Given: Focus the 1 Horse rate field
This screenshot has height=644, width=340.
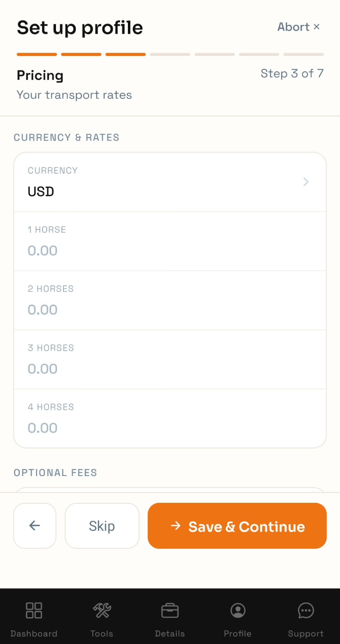Looking at the screenshot, I should point(170,241).
